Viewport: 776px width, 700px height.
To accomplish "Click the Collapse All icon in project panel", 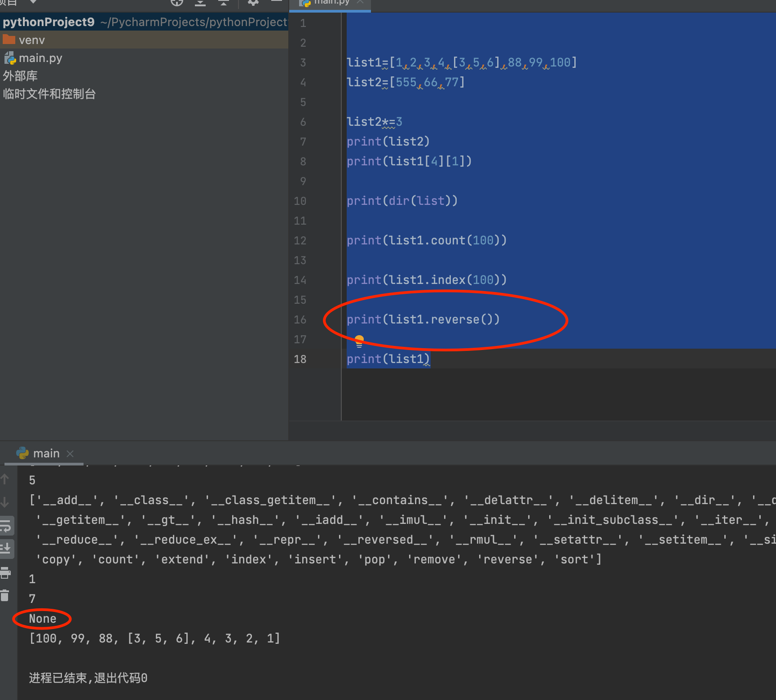I will pos(224,2).
